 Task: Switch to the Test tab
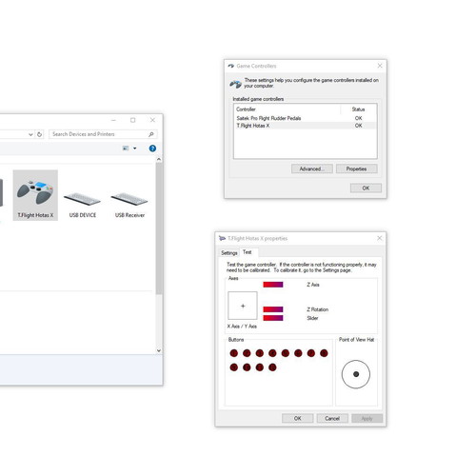coord(248,252)
